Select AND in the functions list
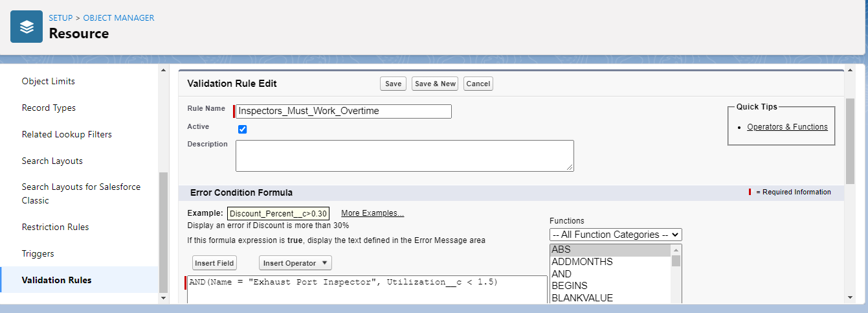This screenshot has width=868, height=313. pyautogui.click(x=611, y=274)
